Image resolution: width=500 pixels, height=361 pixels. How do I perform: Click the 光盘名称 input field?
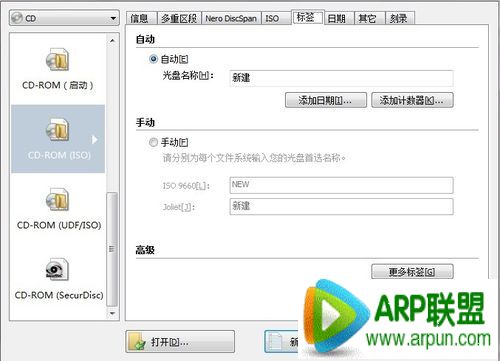pyautogui.click(x=341, y=78)
